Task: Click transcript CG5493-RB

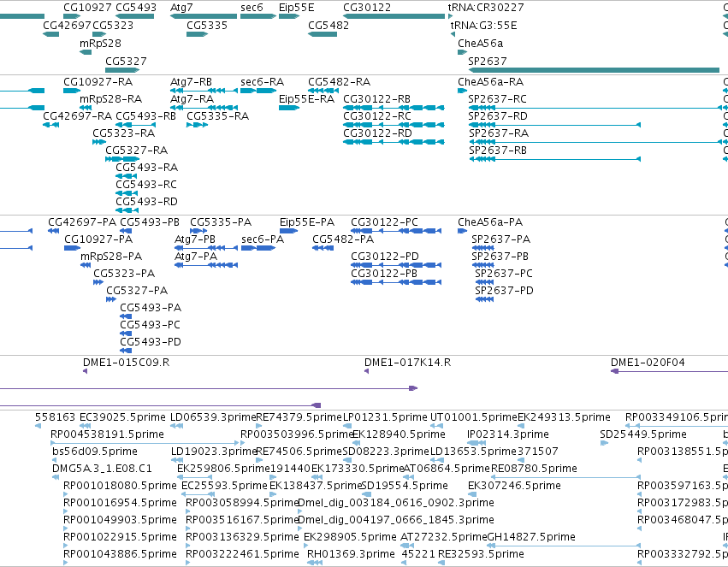Action: [x=134, y=125]
